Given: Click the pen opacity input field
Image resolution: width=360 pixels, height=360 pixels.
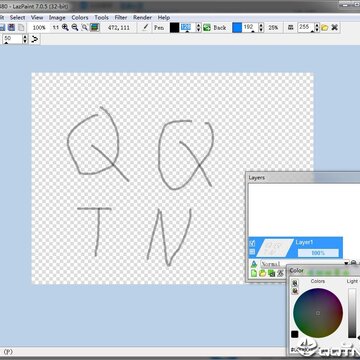Looking at the screenshot, I should coord(188,28).
